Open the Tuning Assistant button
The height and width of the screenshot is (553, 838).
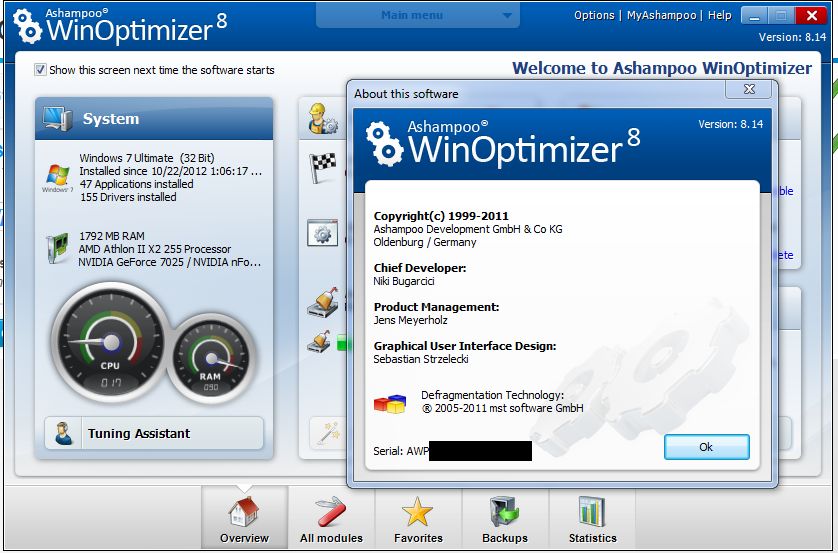(154, 433)
